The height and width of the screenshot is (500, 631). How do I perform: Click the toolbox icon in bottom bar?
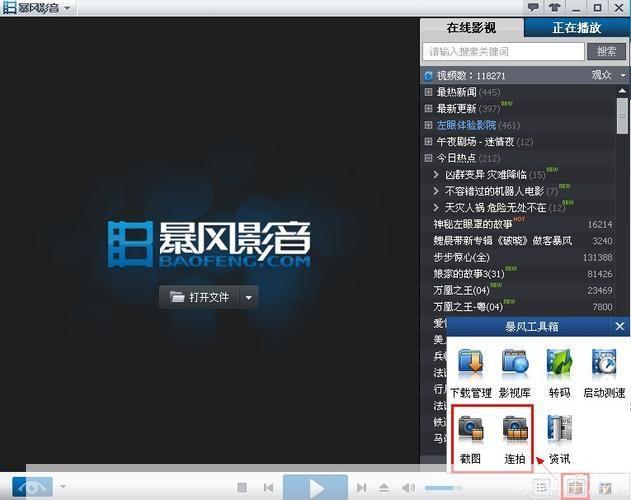(x=575, y=488)
